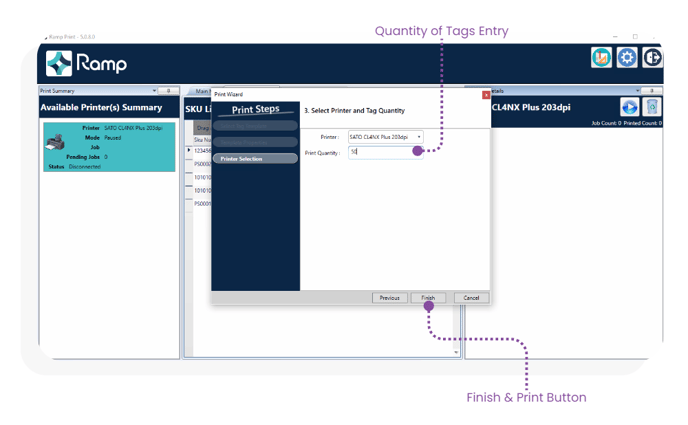This screenshot has height=425, width=688.
Task: Click the drag-to-group header area in SKU list
Action: (202, 128)
